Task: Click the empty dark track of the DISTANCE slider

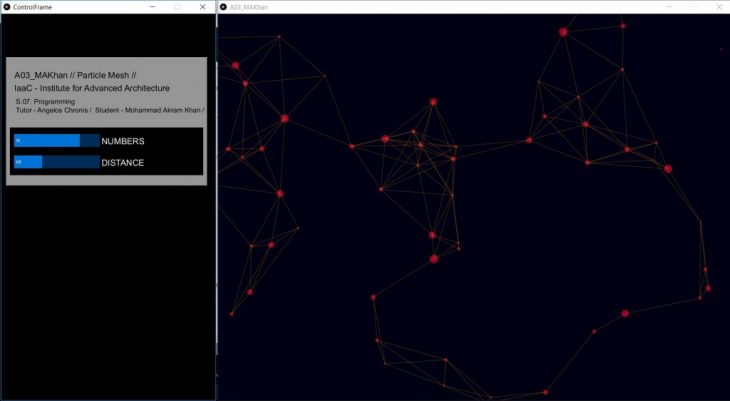Action: tap(70, 162)
